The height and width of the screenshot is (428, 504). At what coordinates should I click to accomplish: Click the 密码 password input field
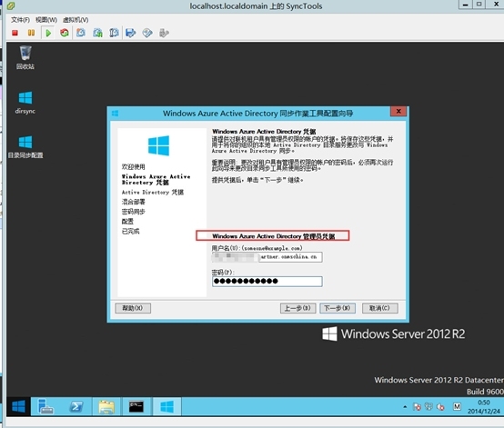coord(267,282)
